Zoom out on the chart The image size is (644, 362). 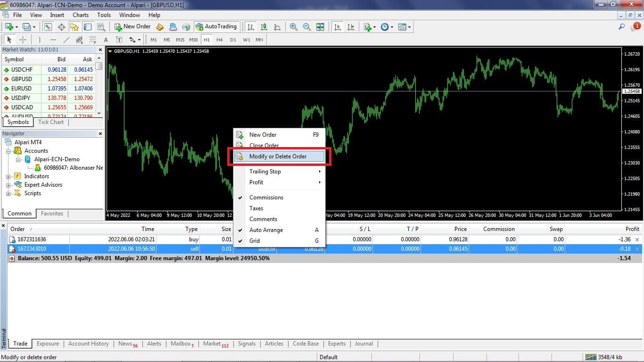(307, 27)
